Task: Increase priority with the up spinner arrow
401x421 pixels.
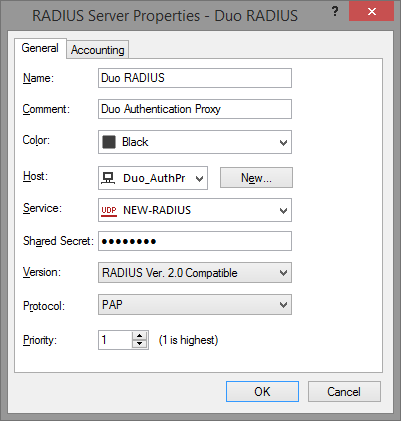Action: pyautogui.click(x=140, y=336)
